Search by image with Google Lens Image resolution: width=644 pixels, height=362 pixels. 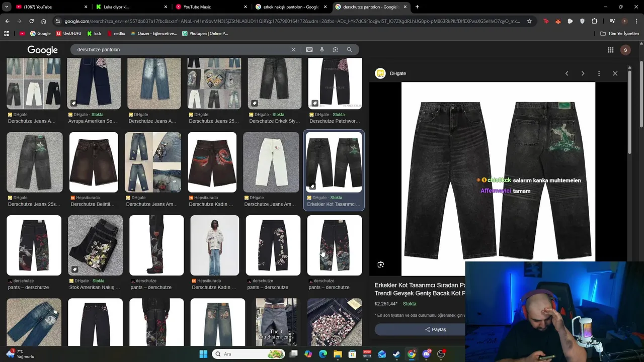335,50
